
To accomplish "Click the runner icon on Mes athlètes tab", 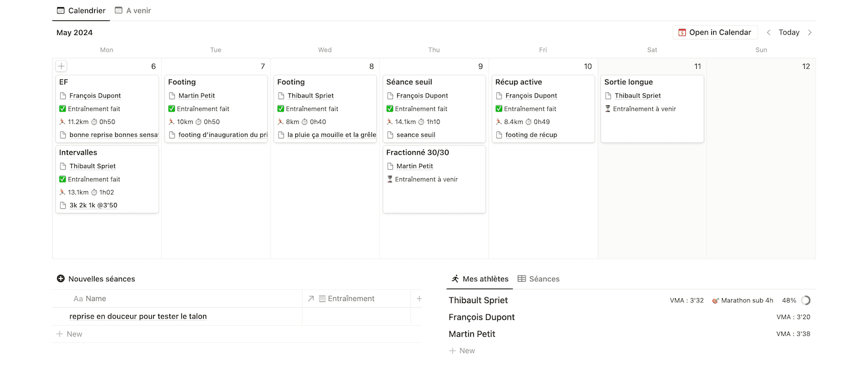I will 456,279.
